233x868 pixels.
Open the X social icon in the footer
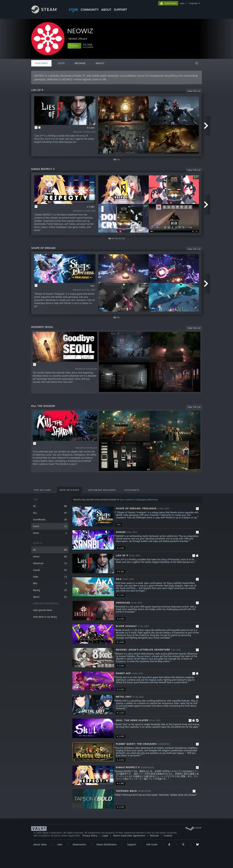pos(183,844)
